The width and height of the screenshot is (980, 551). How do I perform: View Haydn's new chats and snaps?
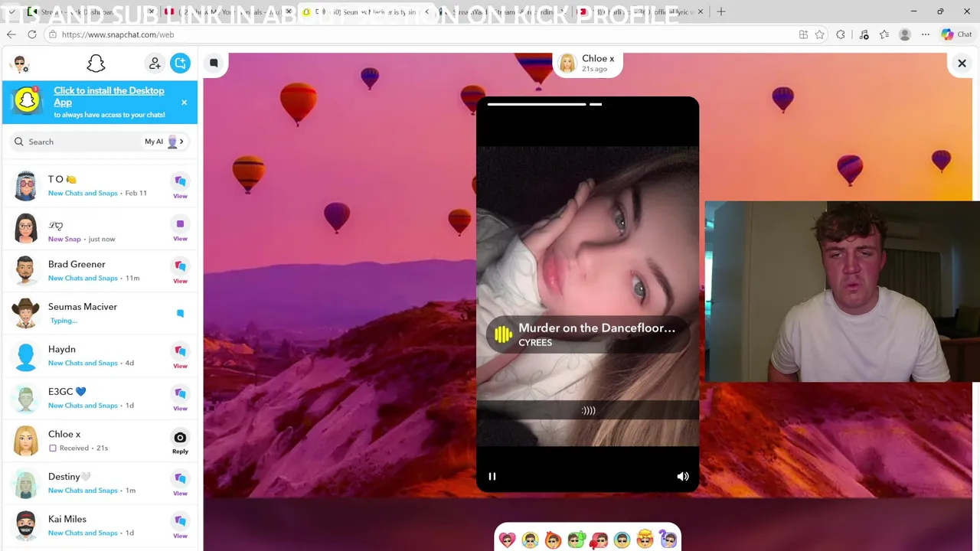click(180, 356)
